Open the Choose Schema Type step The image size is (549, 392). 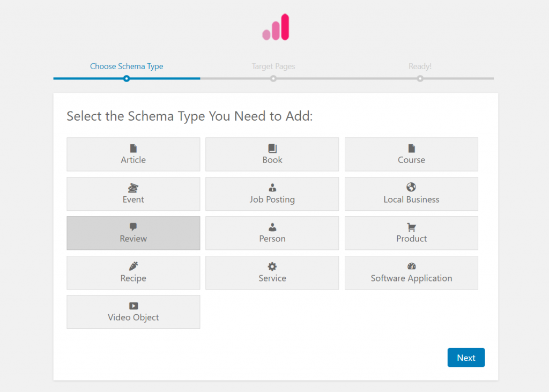click(127, 66)
